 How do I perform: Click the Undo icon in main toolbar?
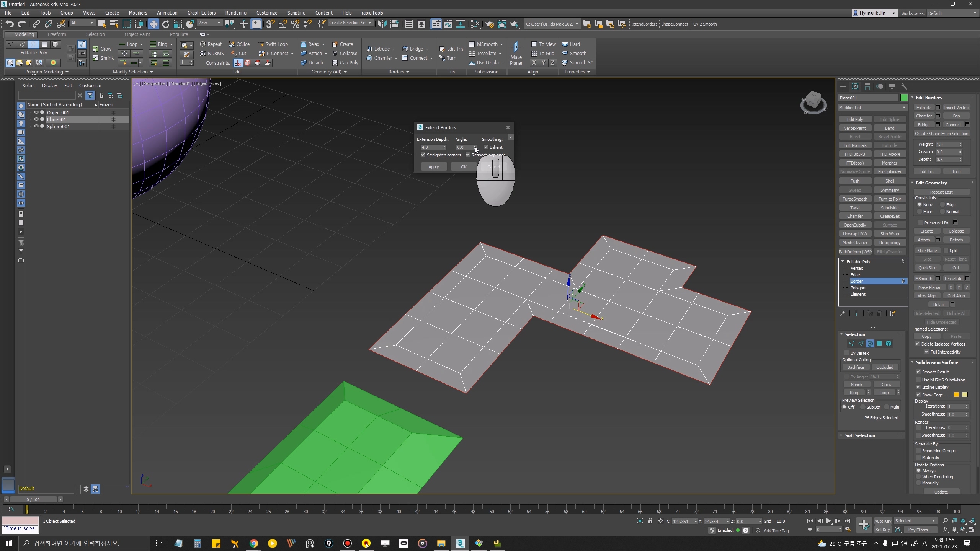[x=9, y=24]
